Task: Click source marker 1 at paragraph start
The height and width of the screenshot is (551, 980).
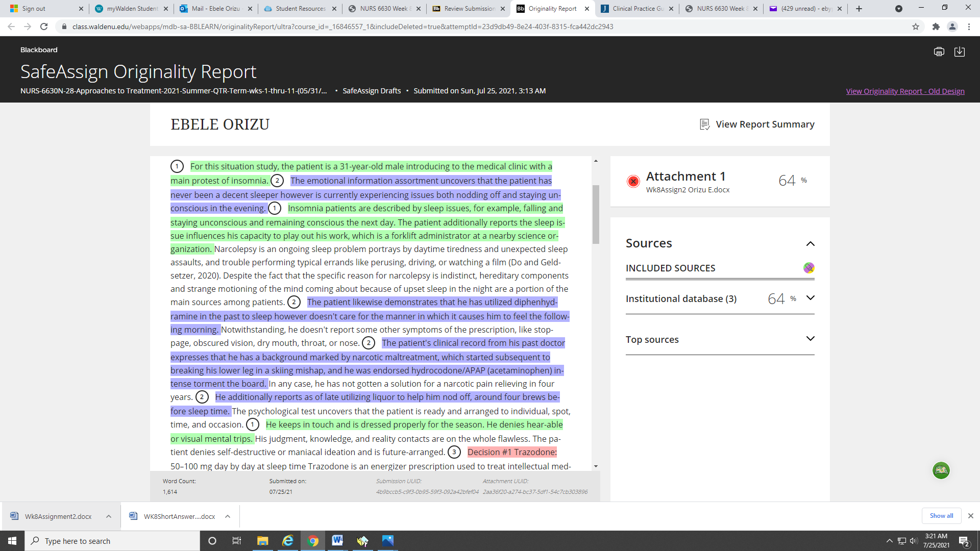Action: point(177,166)
